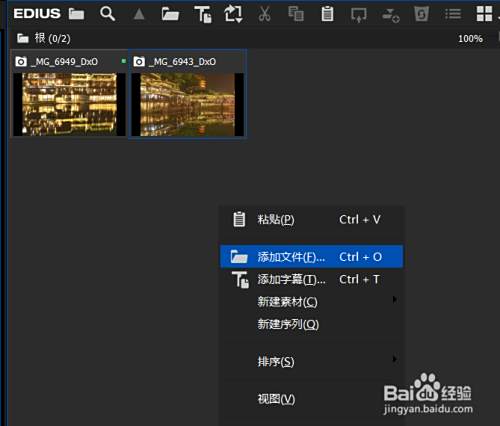Image resolution: width=500 pixels, height=426 pixels.
Task: Click the Add File open-folder toolbar icon
Action: 170,14
